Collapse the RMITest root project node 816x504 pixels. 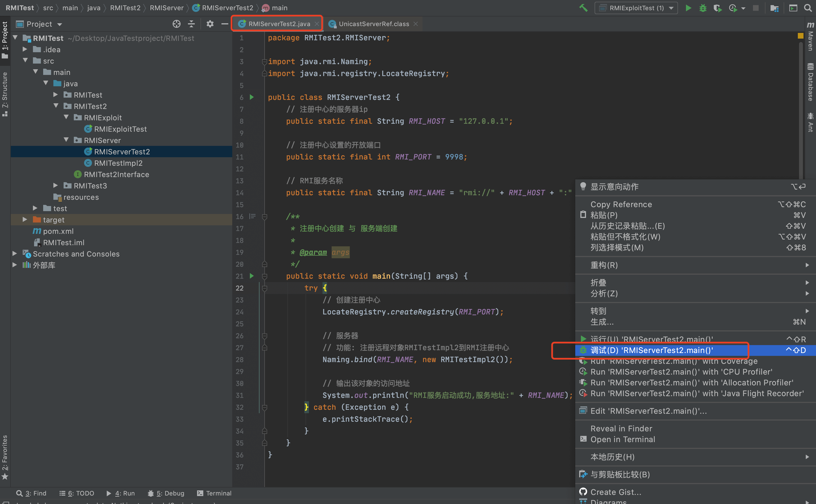(15, 38)
